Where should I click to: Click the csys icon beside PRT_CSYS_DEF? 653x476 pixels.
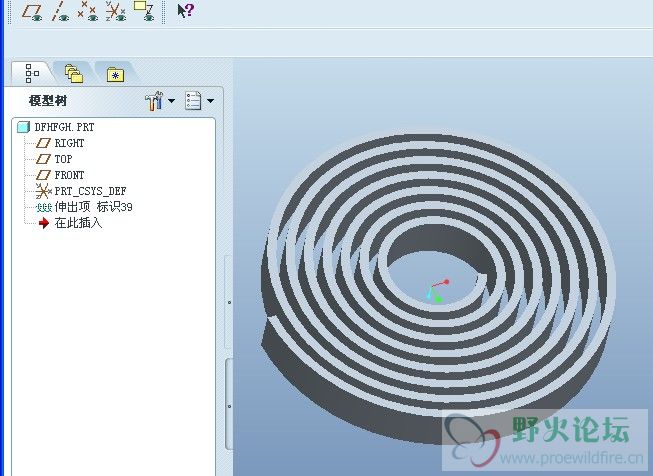click(43, 191)
